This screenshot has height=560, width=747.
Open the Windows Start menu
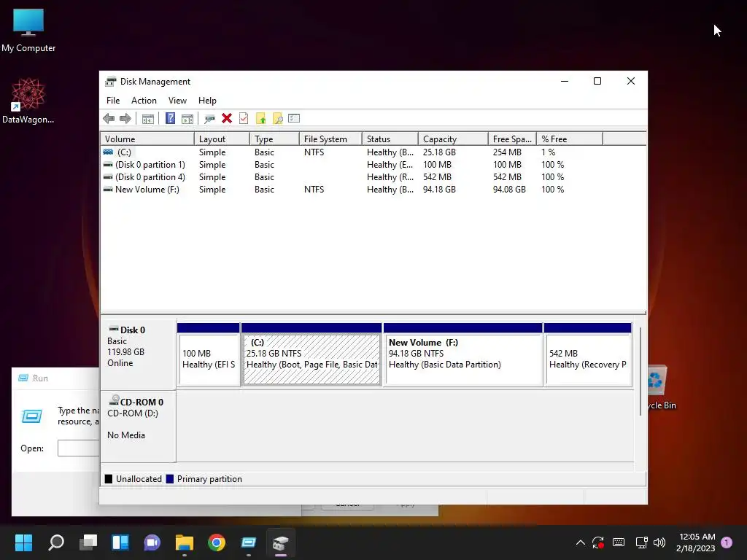point(23,542)
